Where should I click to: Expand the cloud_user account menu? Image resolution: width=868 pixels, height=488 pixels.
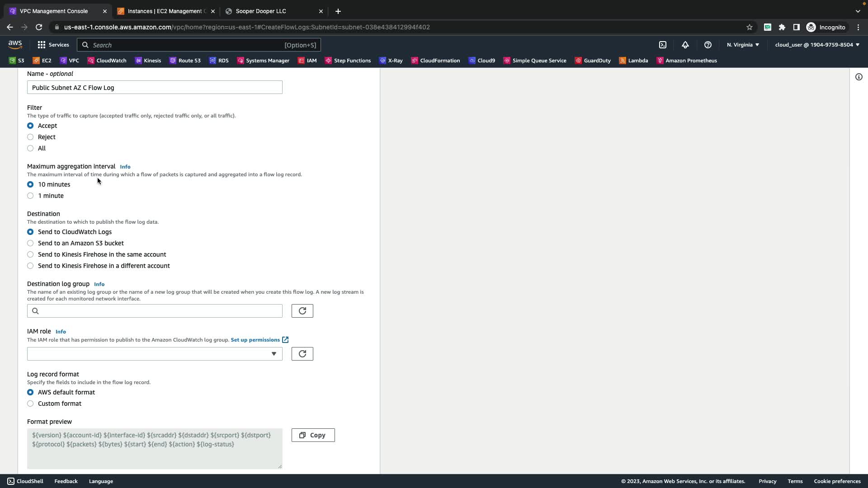(816, 45)
